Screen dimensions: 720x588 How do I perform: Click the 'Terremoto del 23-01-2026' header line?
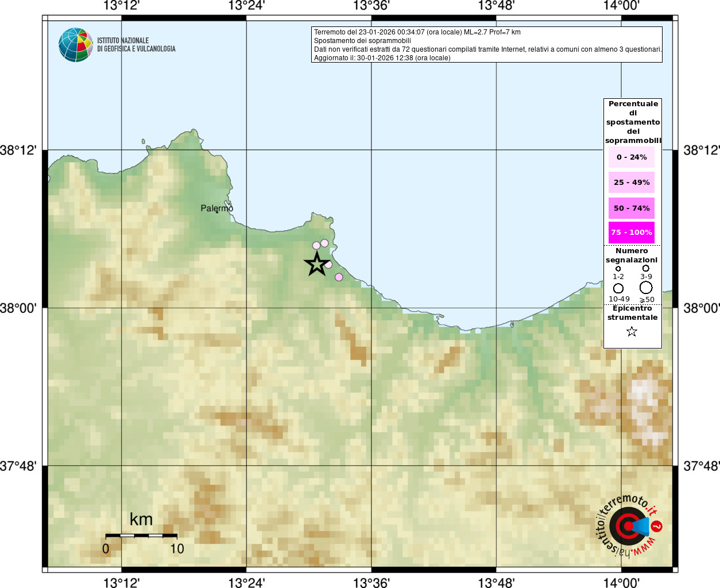tap(417, 32)
